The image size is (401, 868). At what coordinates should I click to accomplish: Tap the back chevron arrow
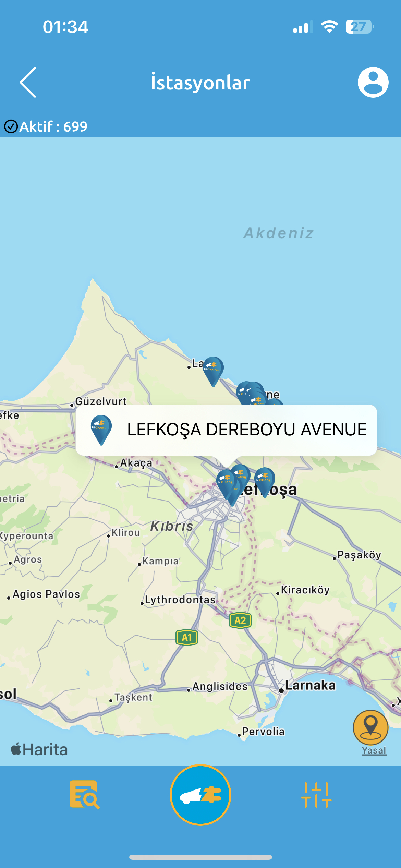pos(28,82)
